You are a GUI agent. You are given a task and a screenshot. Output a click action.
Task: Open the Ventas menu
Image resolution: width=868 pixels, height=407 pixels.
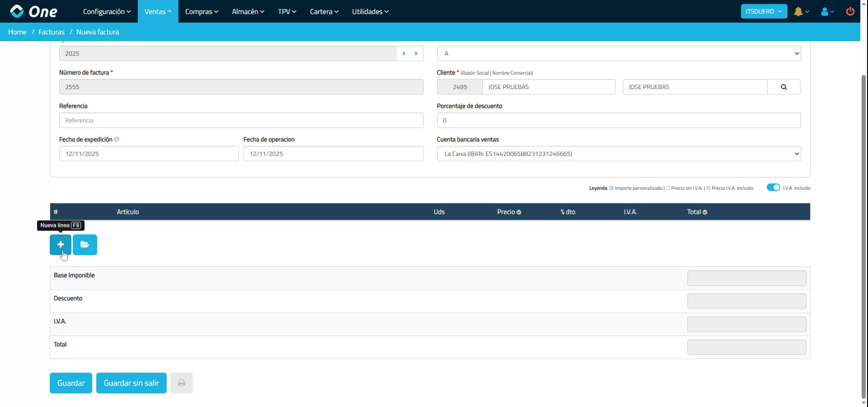157,11
